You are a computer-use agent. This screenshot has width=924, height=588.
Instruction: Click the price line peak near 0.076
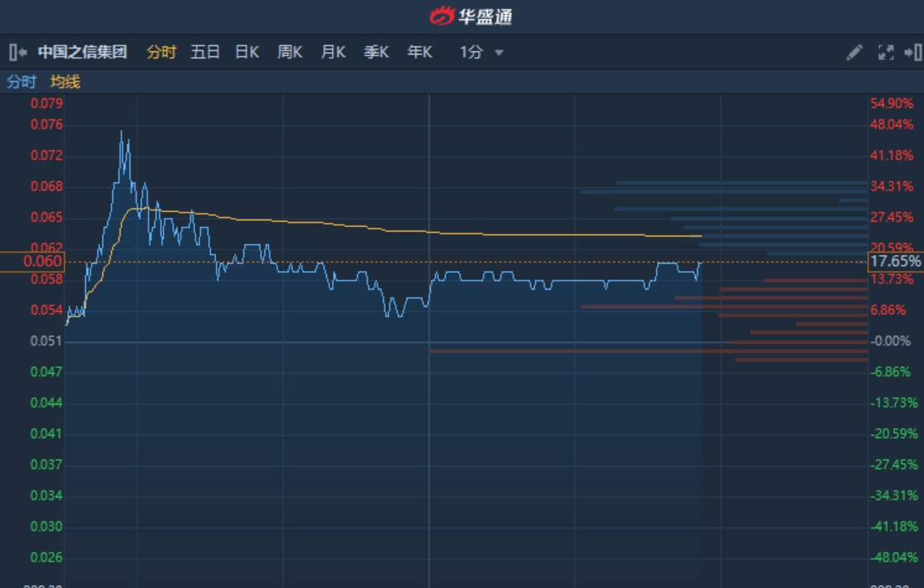coord(121,131)
